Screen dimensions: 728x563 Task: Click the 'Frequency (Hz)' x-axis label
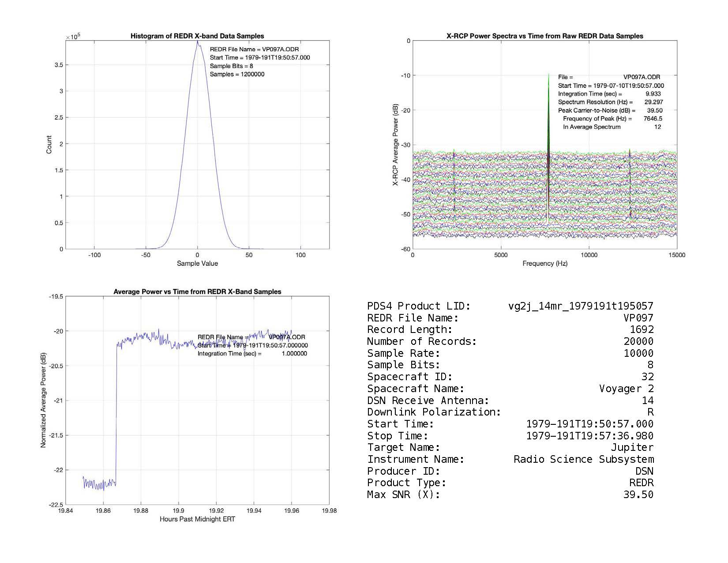pyautogui.click(x=544, y=264)
